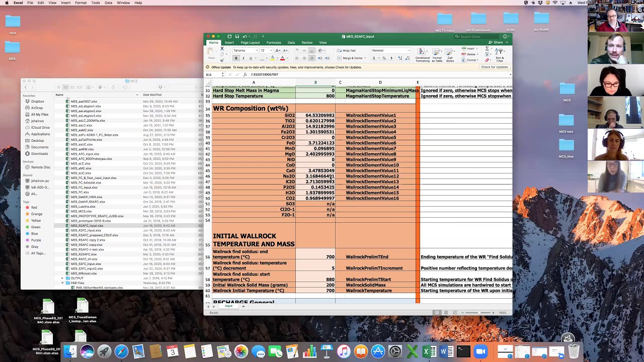Image resolution: width=644 pixels, height=362 pixels.
Task: Open the fill color swatch in ribbon
Action: [x=272, y=58]
